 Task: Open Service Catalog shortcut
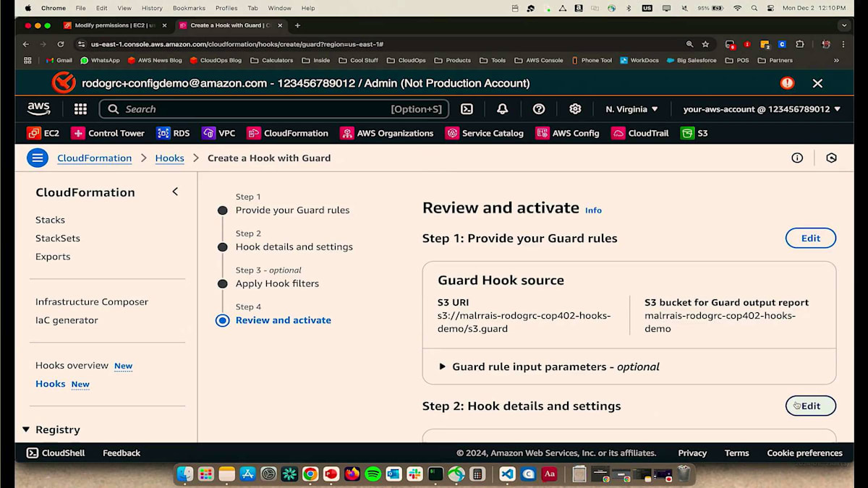pos(485,133)
